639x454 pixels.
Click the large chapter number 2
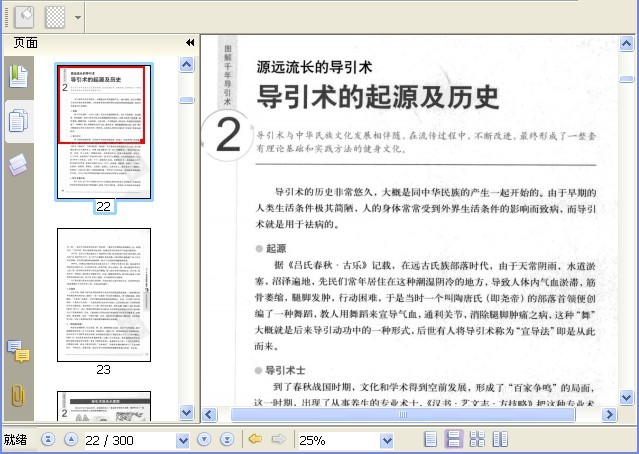pyautogui.click(x=228, y=135)
